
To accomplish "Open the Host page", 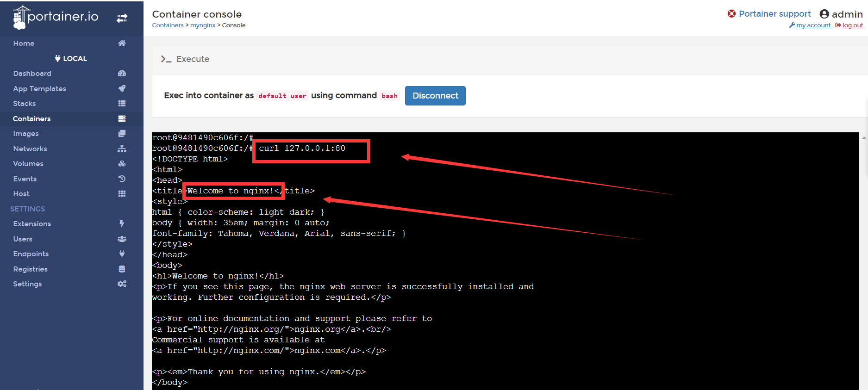I will (21, 193).
